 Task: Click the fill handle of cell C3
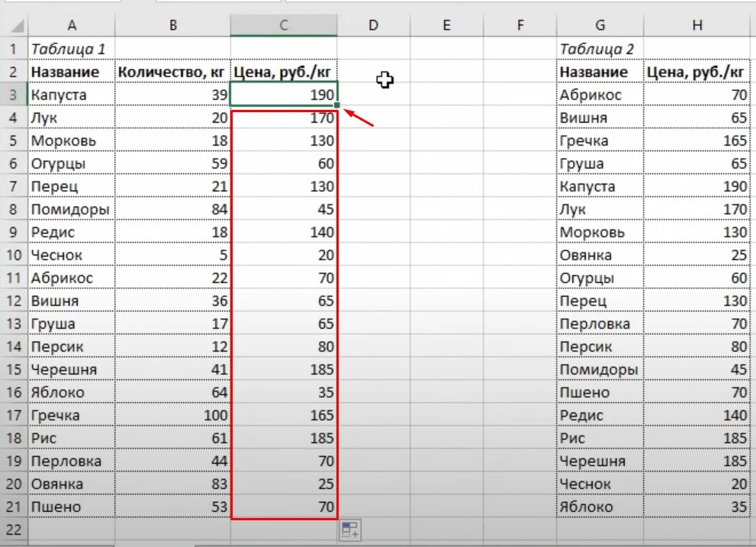pyautogui.click(x=336, y=106)
